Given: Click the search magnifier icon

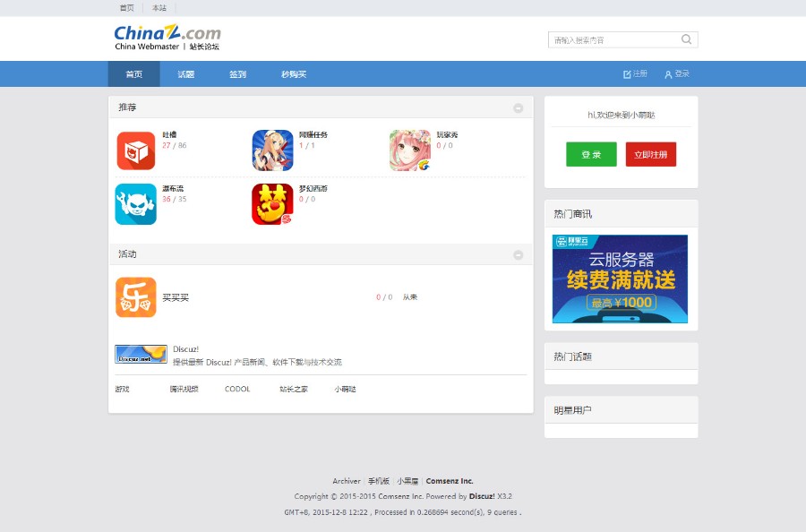Looking at the screenshot, I should tap(686, 39).
